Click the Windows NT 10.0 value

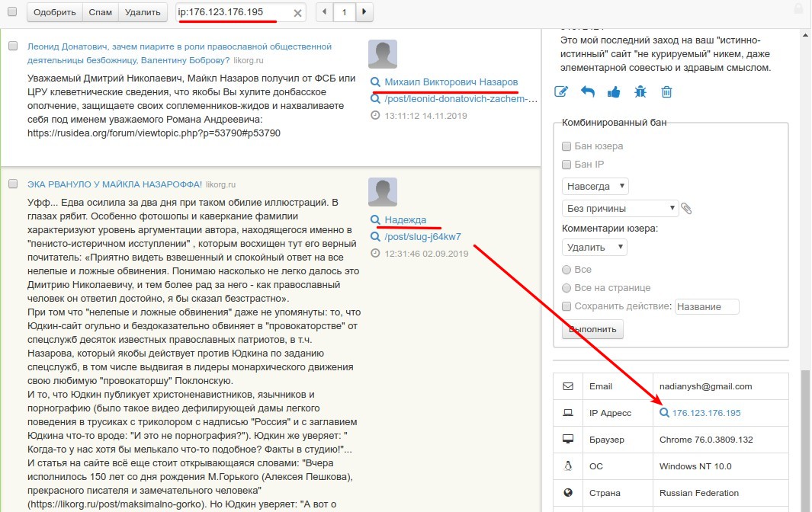coord(695,466)
